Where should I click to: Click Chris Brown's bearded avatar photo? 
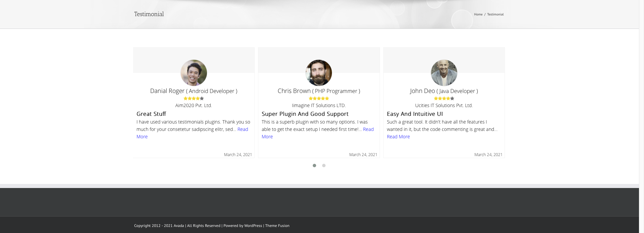pos(318,73)
